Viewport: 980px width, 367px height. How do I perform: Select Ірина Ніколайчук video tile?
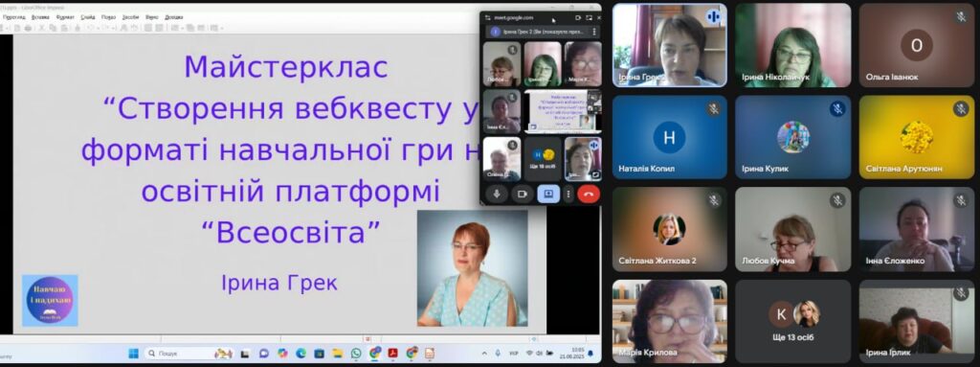click(792, 45)
